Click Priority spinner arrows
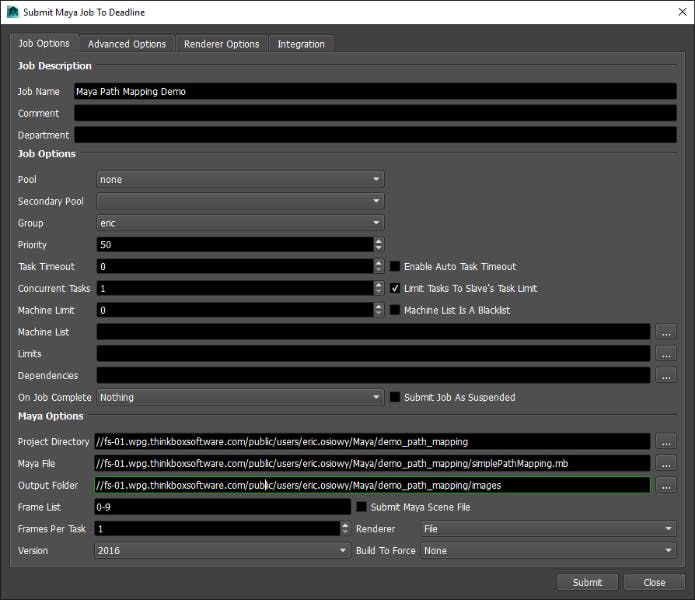 (x=379, y=245)
